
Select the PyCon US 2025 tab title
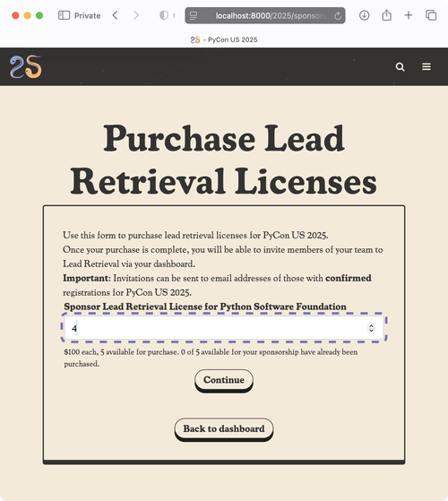pyautogui.click(x=224, y=39)
